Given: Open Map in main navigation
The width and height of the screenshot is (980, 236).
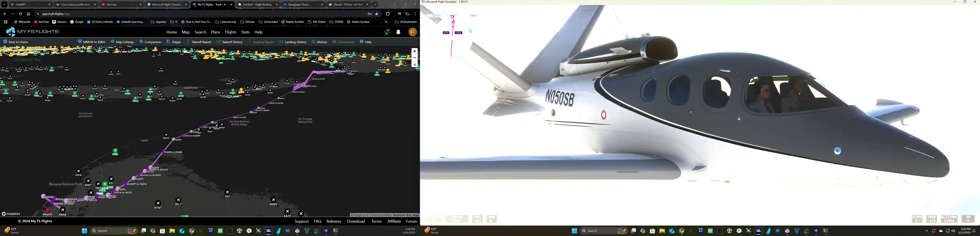Looking at the screenshot, I should [x=186, y=32].
